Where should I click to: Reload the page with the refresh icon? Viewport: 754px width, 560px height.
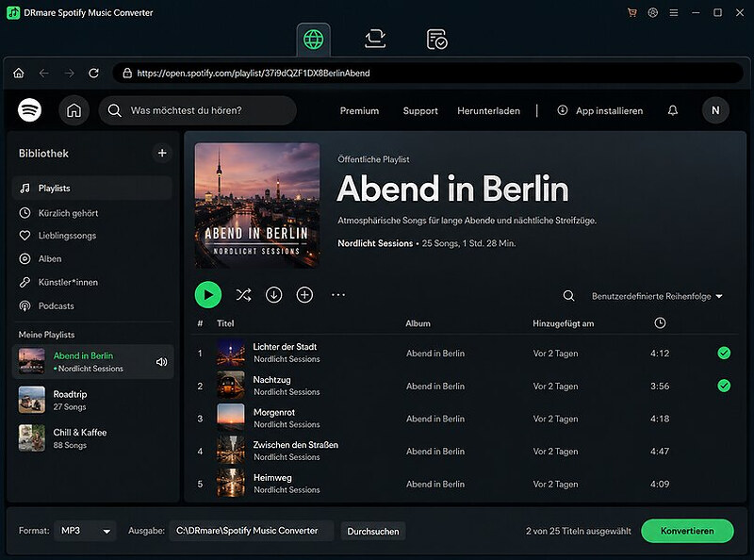pos(93,74)
